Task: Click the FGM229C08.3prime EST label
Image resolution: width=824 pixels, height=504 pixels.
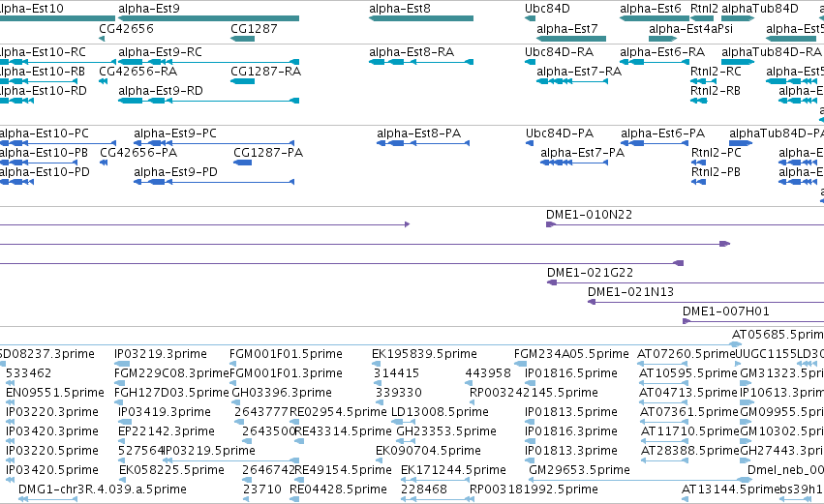Action: (171, 373)
